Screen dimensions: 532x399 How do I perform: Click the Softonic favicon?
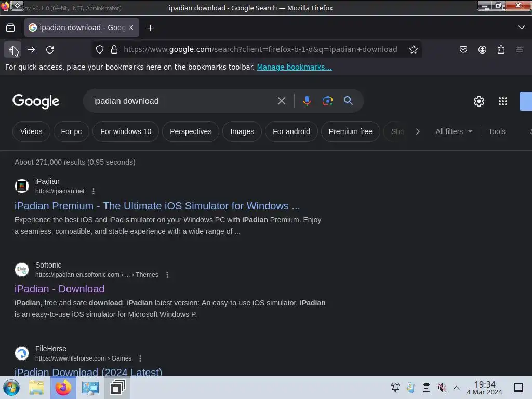pyautogui.click(x=22, y=270)
